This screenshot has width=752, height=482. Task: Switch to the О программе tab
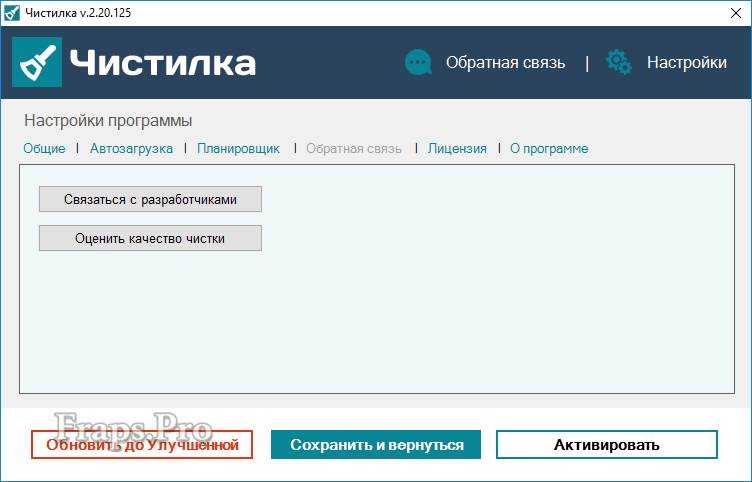coord(549,149)
